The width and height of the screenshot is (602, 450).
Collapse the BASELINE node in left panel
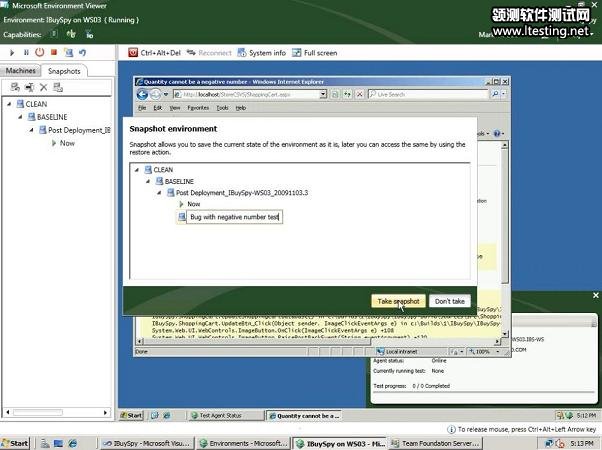[19, 116]
